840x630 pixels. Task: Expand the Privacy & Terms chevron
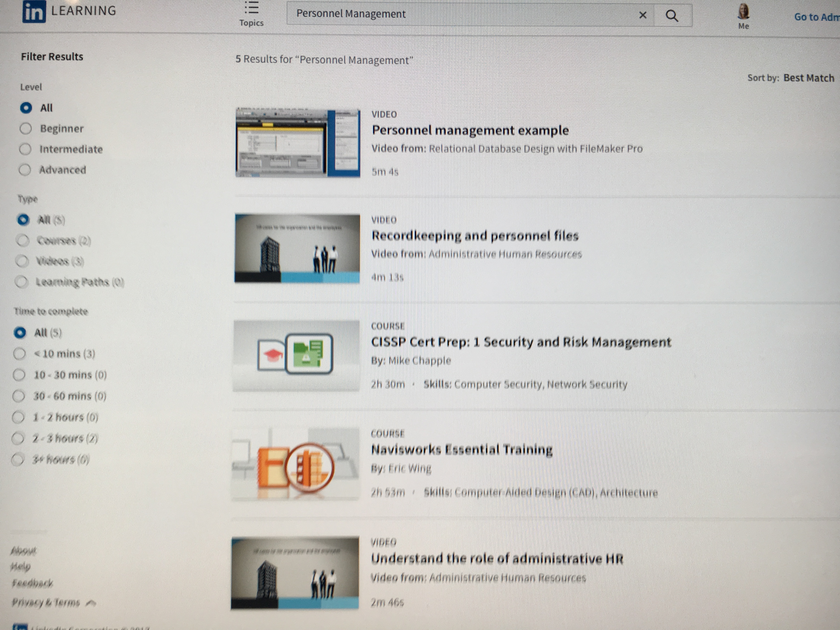click(x=91, y=603)
